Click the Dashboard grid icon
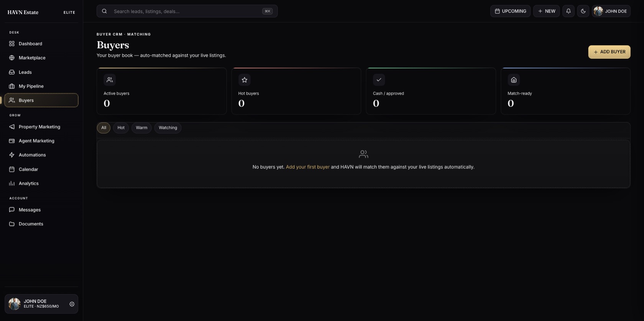This screenshot has width=644, height=321. point(12,44)
